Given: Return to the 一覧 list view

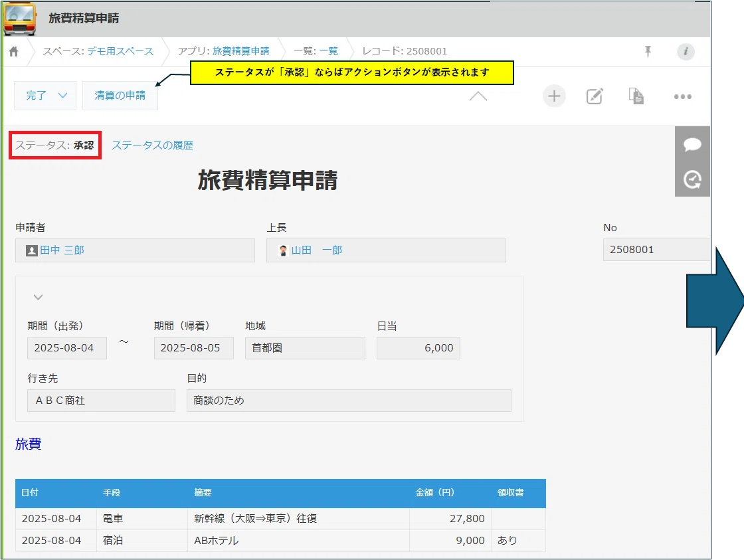Looking at the screenshot, I should click(328, 51).
